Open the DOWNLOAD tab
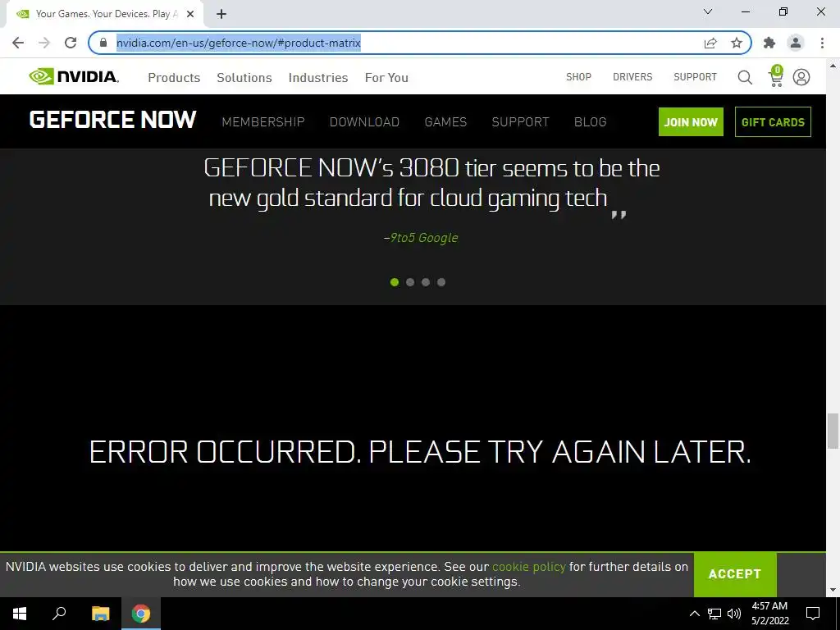The width and height of the screenshot is (840, 630). click(x=364, y=122)
